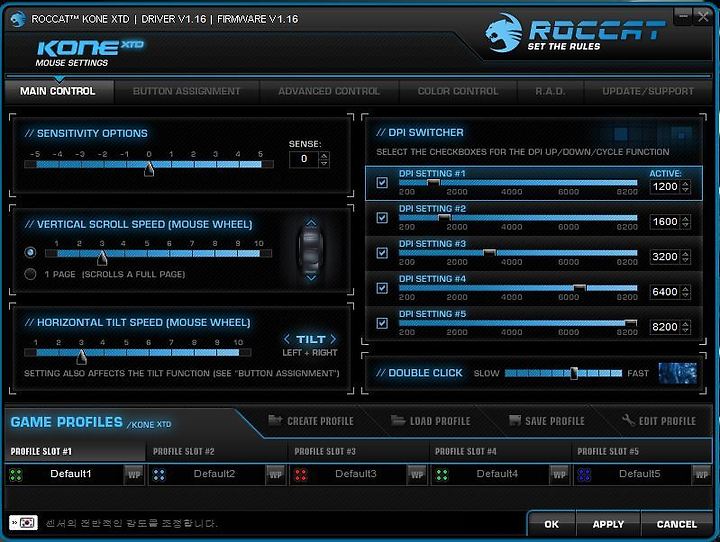
Task: Toggle DPI Setting #5 checkbox
Action: click(382, 323)
